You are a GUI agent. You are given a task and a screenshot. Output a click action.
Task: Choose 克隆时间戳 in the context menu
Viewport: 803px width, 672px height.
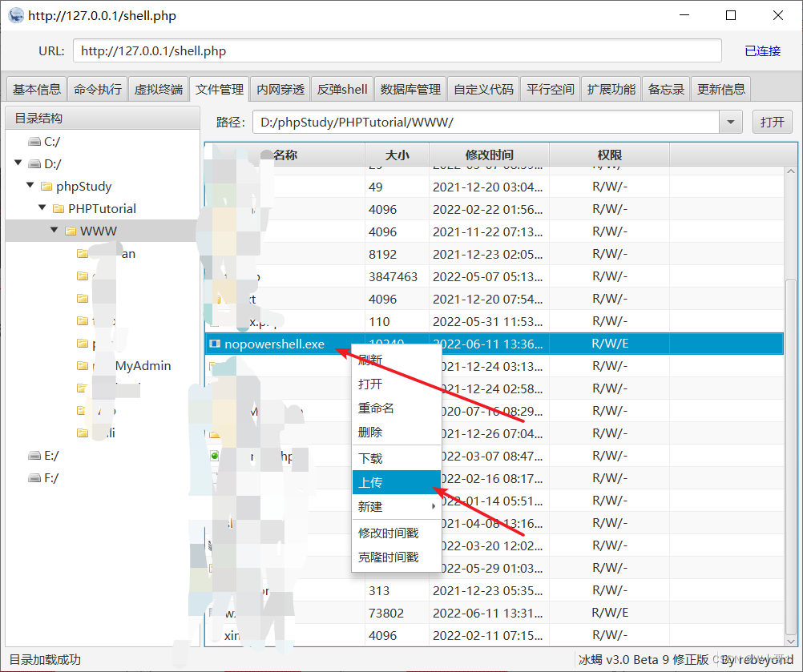397,557
